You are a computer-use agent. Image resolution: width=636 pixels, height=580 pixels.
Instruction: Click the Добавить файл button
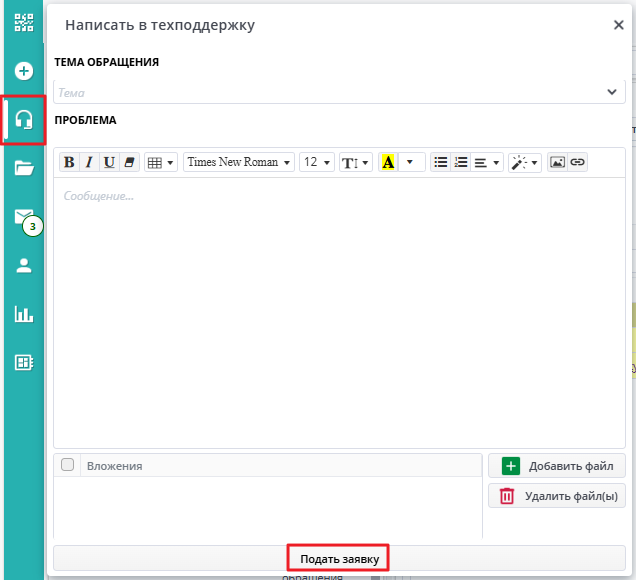[557, 466]
